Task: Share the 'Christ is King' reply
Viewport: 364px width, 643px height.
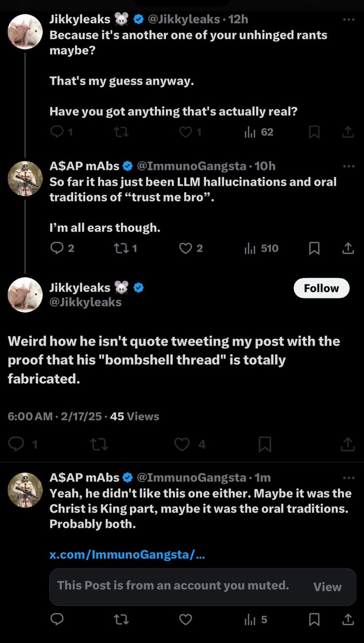Action: coord(348,619)
